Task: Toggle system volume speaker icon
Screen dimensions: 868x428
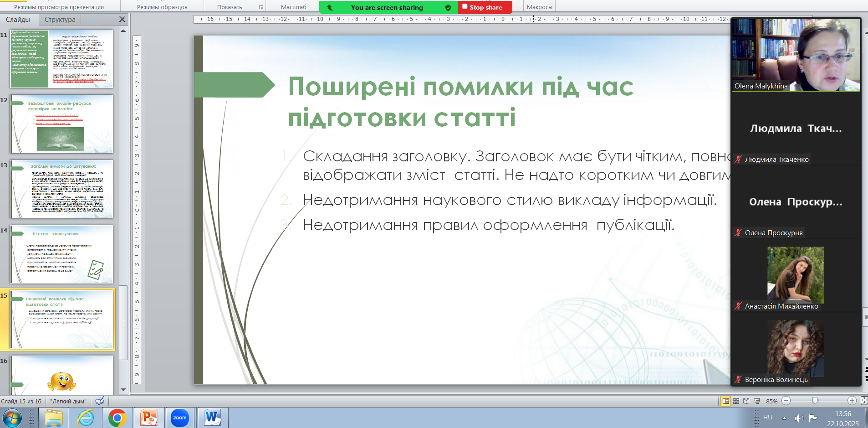Action: [799, 418]
